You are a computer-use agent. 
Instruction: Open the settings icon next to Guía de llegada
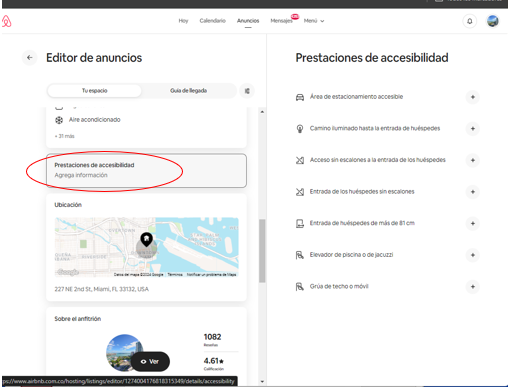[x=247, y=91]
